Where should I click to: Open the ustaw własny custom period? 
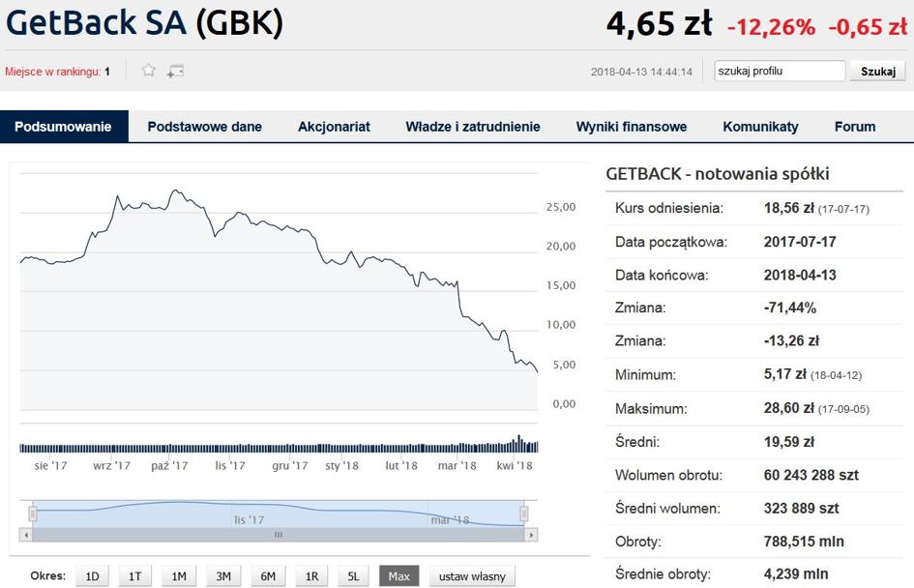[472, 575]
